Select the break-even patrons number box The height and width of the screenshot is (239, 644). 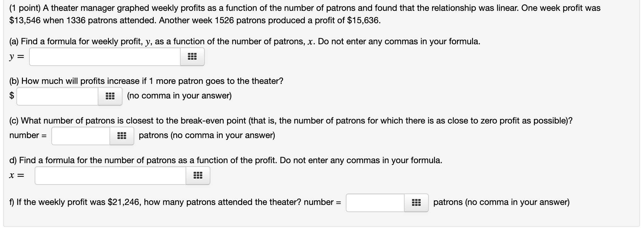(x=80, y=135)
